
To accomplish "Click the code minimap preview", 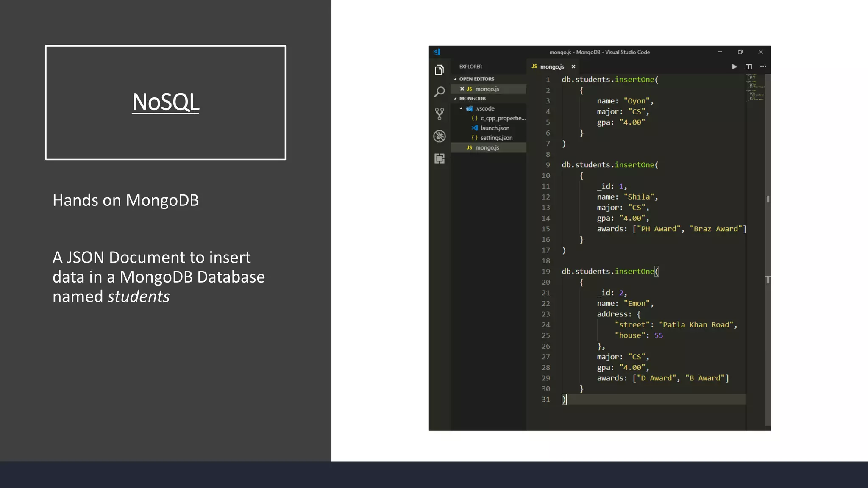I will point(755,88).
